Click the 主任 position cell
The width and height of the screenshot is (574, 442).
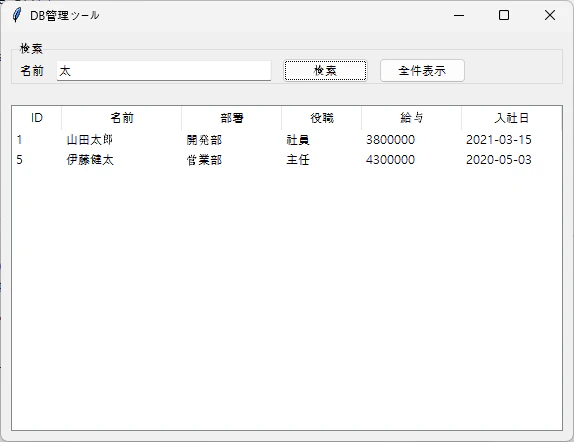(298, 160)
